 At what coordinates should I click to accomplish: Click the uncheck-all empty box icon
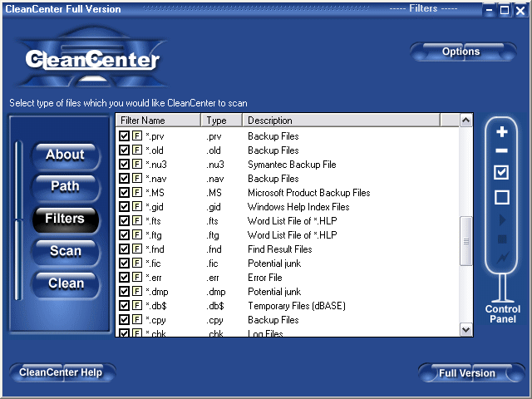(x=502, y=197)
